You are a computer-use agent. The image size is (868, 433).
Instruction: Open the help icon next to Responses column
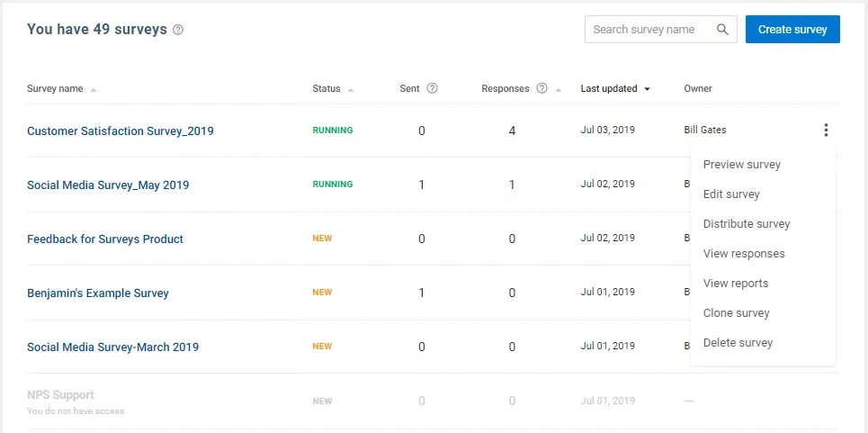coord(542,88)
